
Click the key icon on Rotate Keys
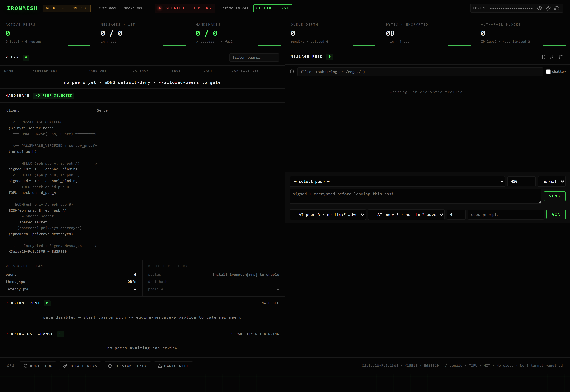[65, 366]
